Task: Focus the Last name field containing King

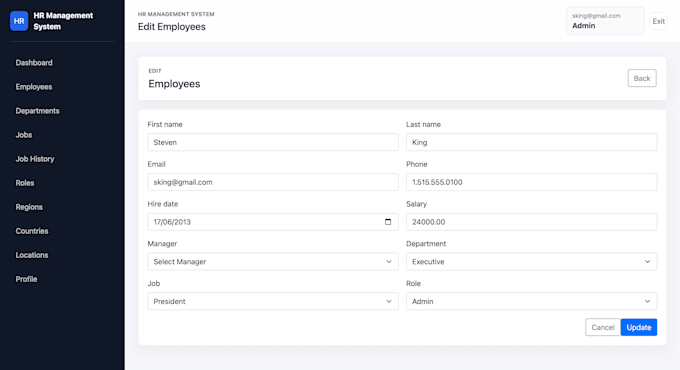Action: [x=531, y=142]
